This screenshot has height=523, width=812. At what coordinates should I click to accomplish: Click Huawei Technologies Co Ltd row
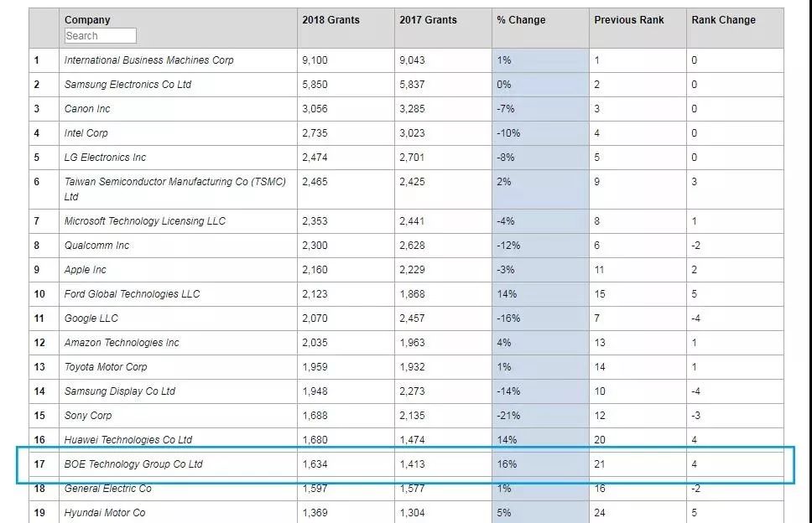128,440
